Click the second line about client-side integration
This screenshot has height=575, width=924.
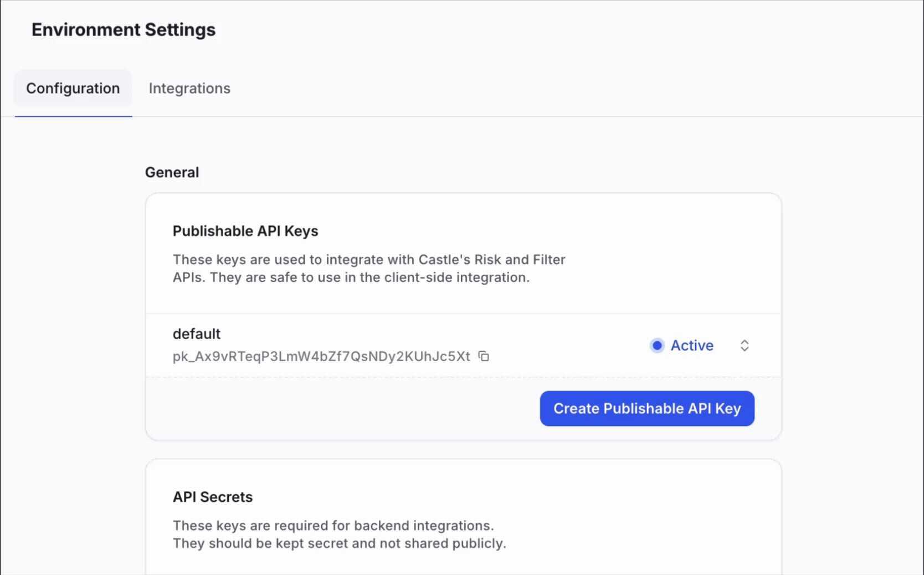coord(351,278)
